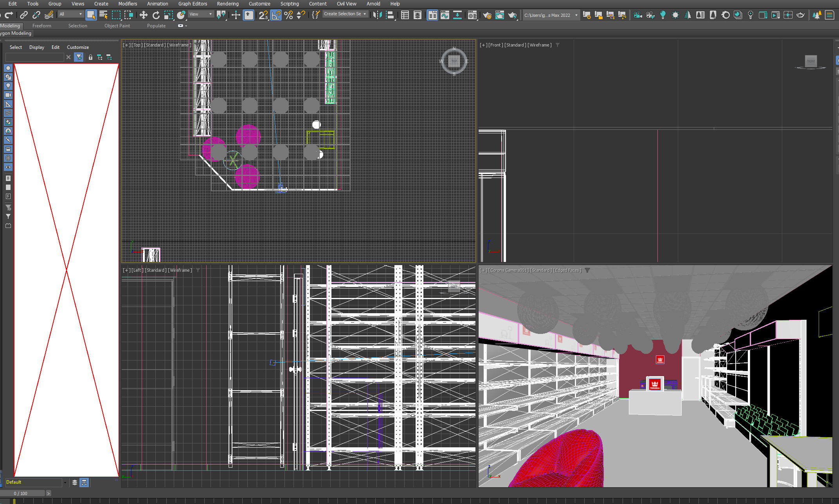Open the Reference Coordinate System View dropdown
The height and width of the screenshot is (504, 839).
click(201, 14)
